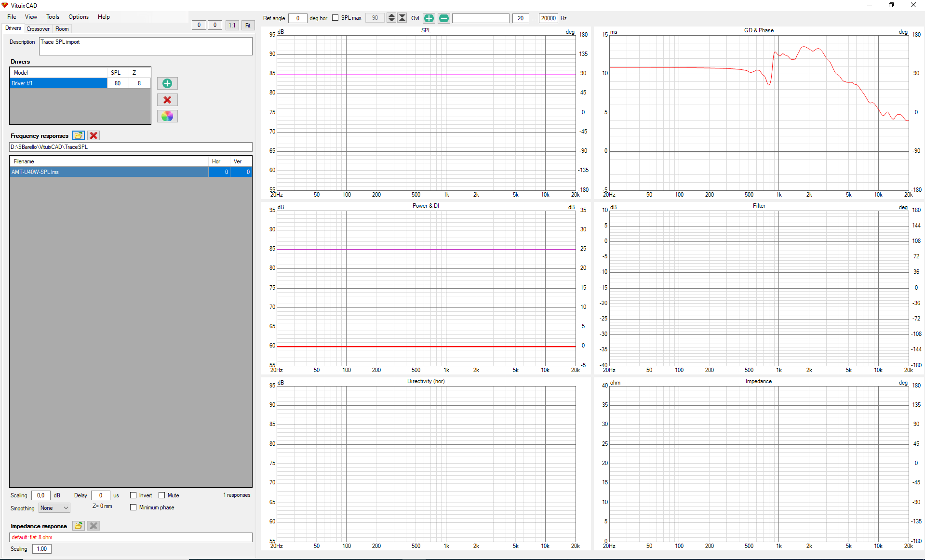
Task: Click the Description text field
Action: click(x=146, y=46)
